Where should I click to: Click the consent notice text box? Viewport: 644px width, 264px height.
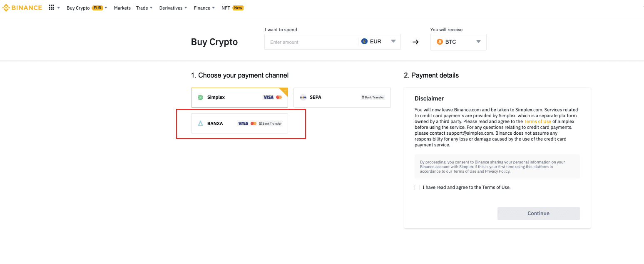click(x=497, y=166)
